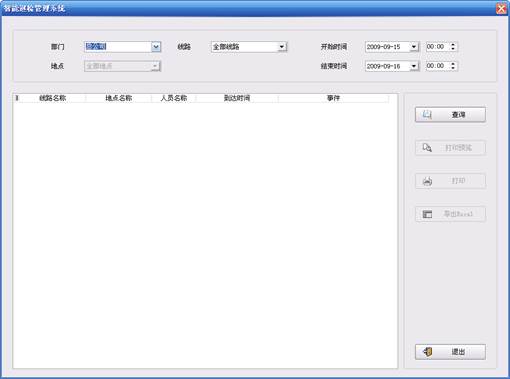
Task: Increase the start time with the spinner up arrow
Action: [453, 44]
